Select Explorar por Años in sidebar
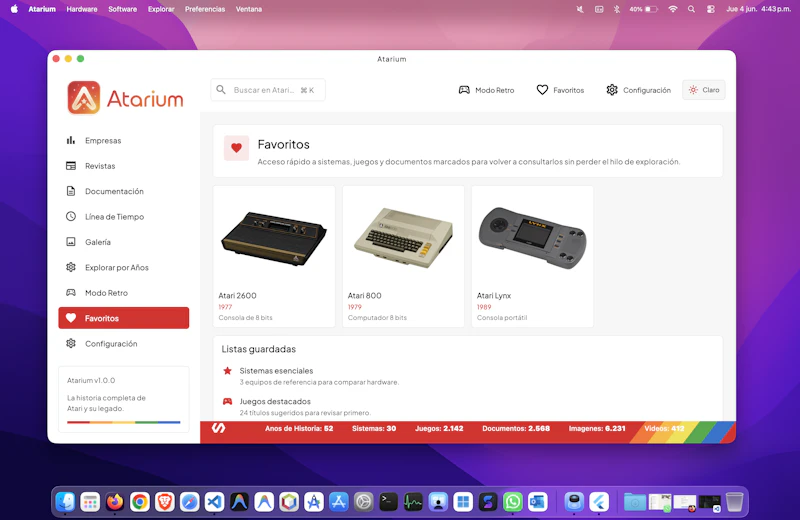Screen dimensions: 800x520 pos(123,267)
